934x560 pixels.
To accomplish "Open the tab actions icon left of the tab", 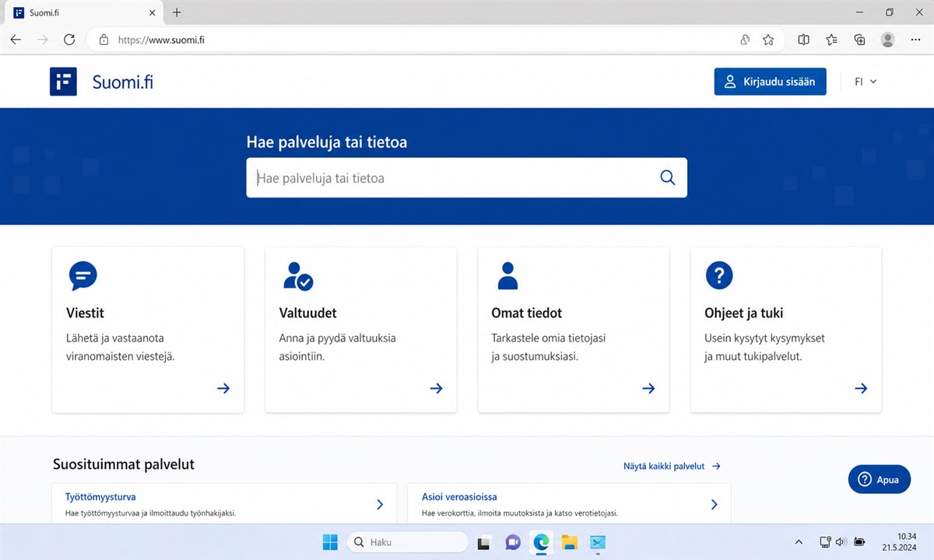I will (x=19, y=12).
